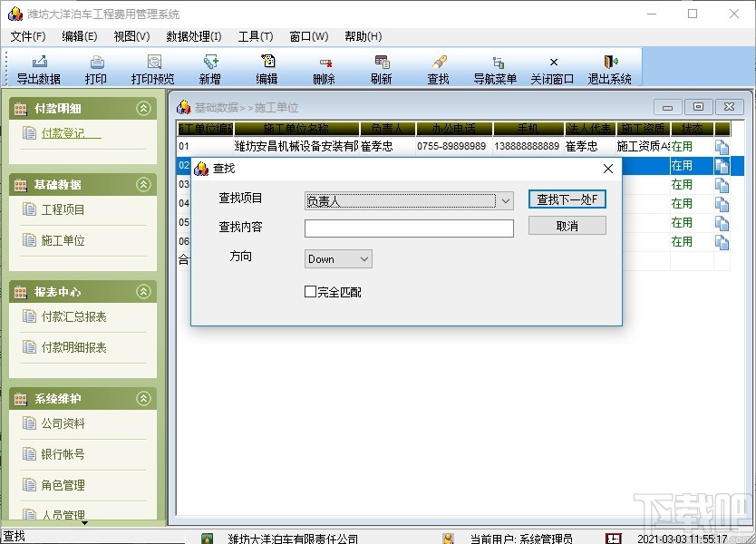Click inside the 查找内容 input field

[409, 228]
